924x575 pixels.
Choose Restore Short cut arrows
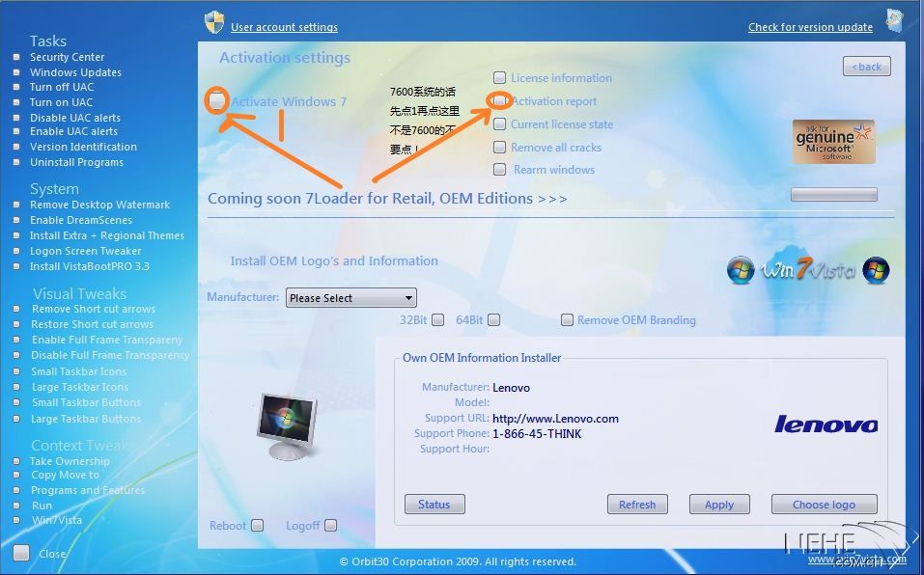pyautogui.click(x=92, y=324)
